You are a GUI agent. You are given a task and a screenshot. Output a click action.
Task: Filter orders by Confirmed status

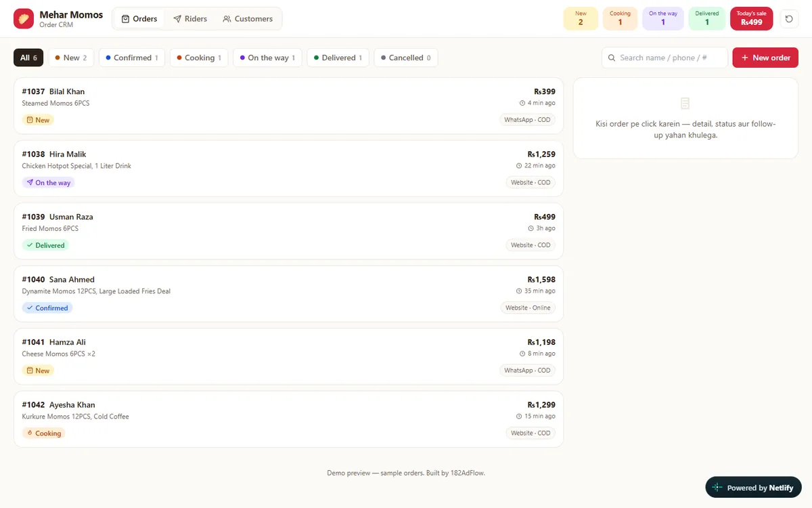pyautogui.click(x=132, y=58)
